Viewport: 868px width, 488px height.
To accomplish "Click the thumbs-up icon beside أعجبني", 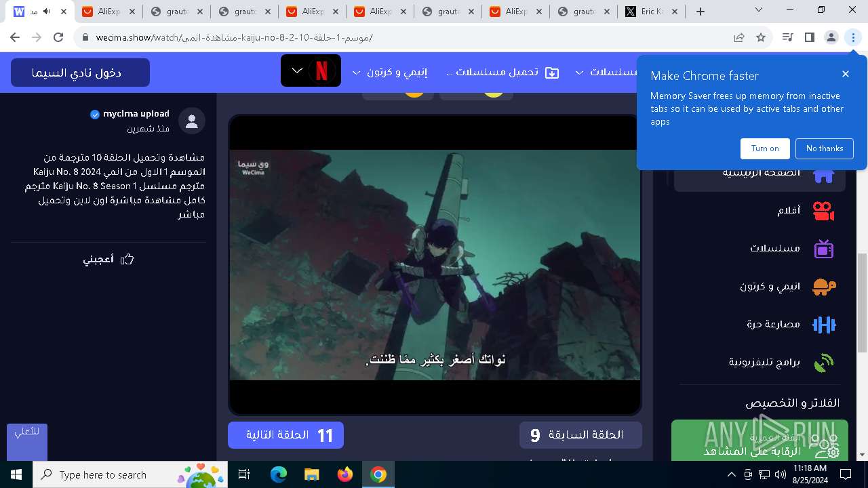I will tap(127, 260).
